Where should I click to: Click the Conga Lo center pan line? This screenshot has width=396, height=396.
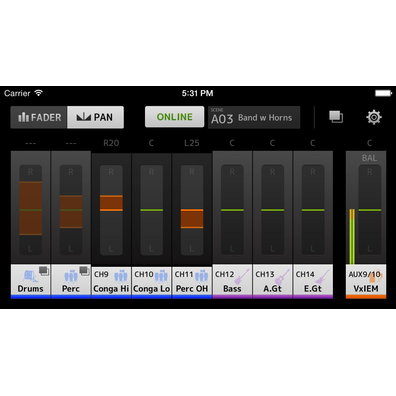(152, 210)
